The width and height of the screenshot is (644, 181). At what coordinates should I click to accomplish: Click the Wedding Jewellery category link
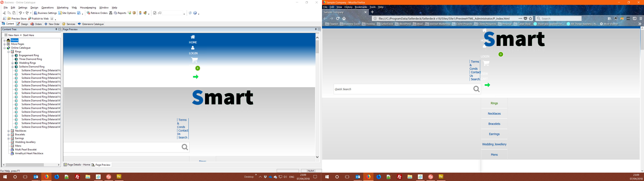click(494, 144)
